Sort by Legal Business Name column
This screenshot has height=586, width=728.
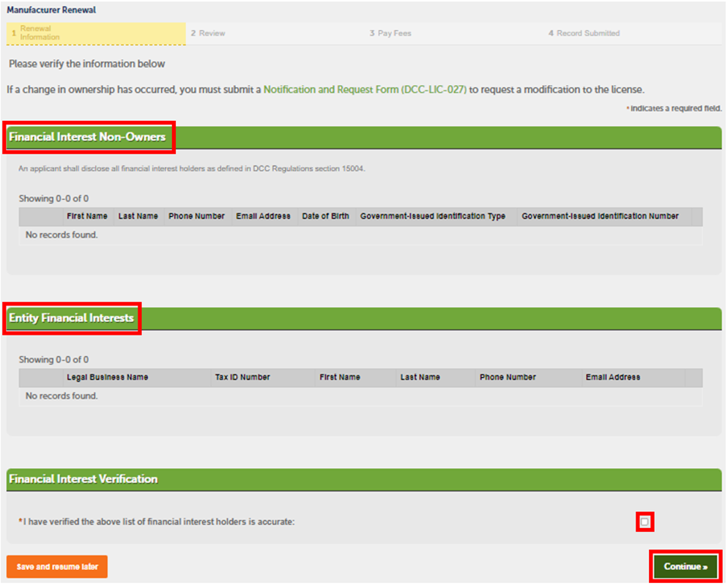coord(107,377)
